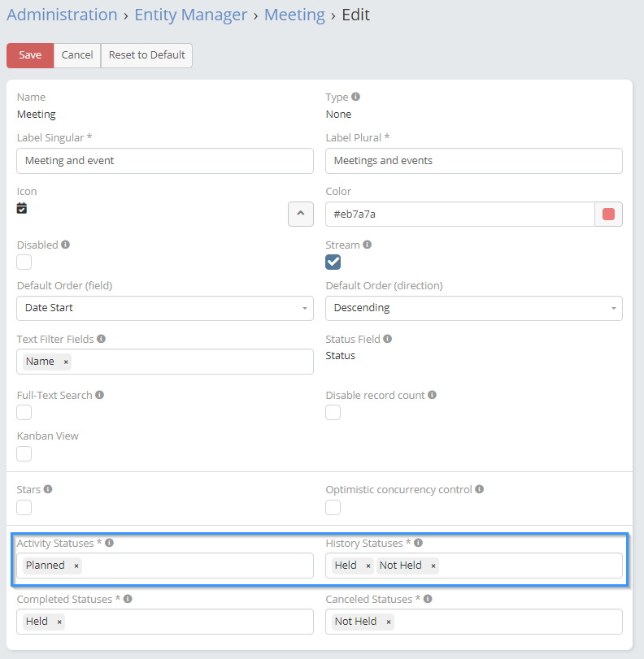This screenshot has height=659, width=644.
Task: Remove the Planned tag from Activity Statuses
Action: point(76,566)
